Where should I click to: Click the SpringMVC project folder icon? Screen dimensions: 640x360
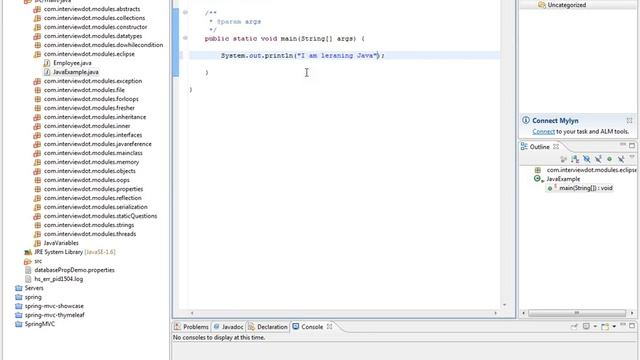(x=18, y=324)
